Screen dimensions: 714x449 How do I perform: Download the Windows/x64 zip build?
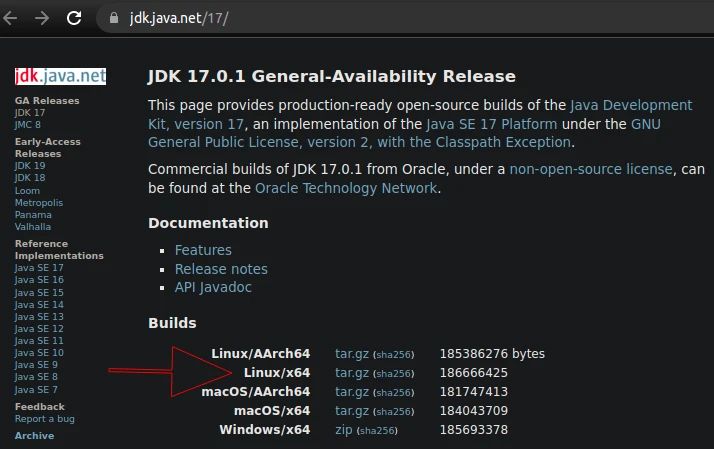(x=344, y=430)
